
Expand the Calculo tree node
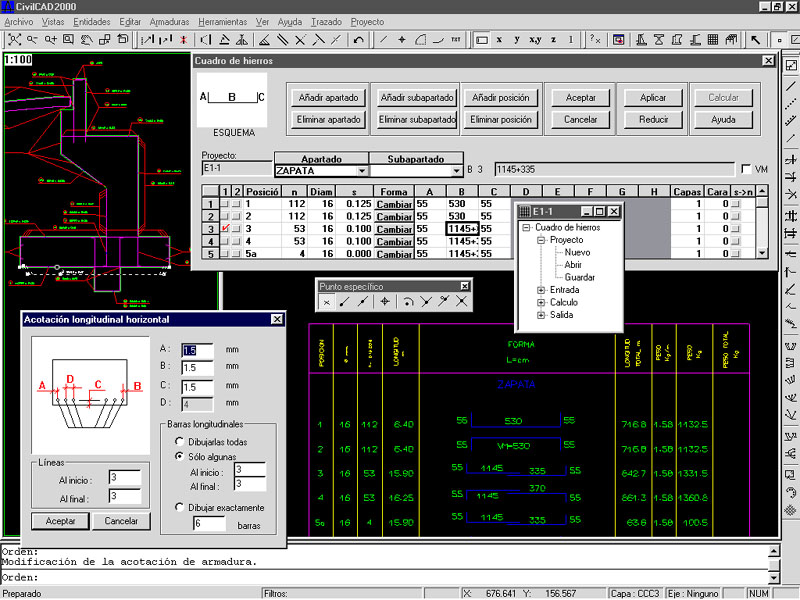tap(541, 302)
